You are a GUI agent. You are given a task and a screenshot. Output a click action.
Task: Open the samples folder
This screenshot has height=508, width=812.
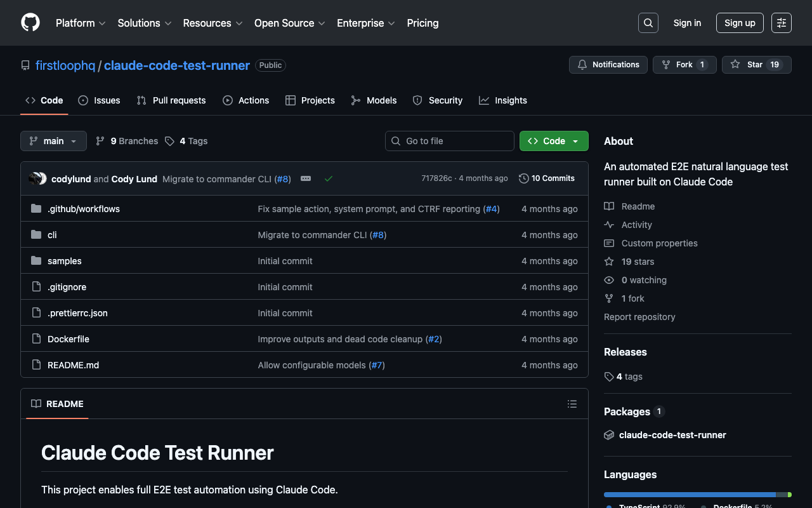point(65,261)
